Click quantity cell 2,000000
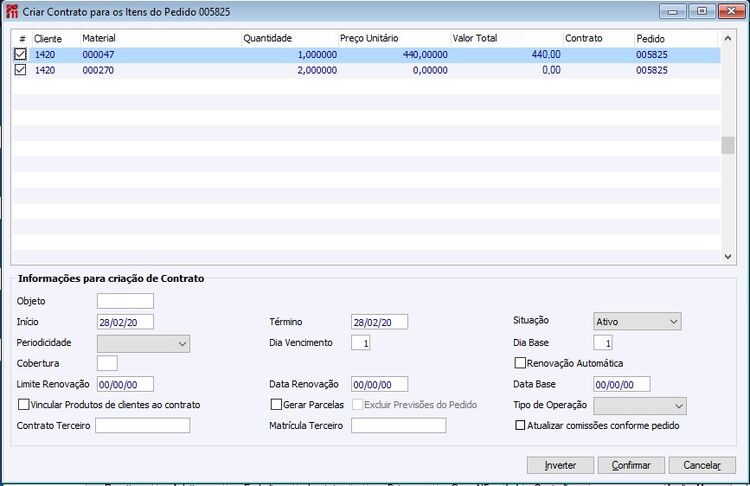This screenshot has height=486, width=750. click(x=317, y=70)
